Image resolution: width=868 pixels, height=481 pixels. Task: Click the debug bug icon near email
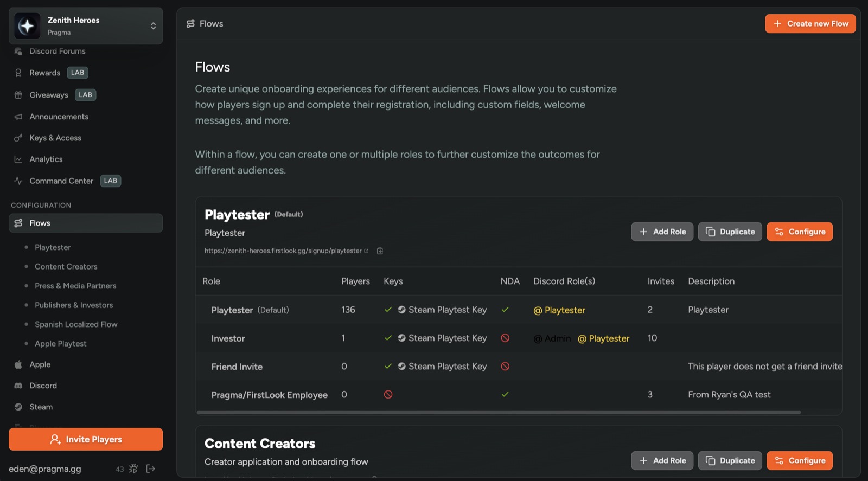pos(133,469)
